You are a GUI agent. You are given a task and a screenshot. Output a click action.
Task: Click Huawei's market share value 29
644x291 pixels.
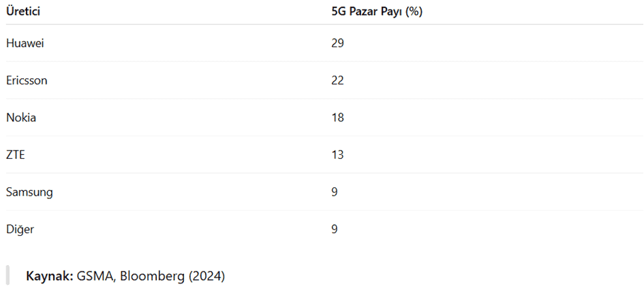point(337,43)
